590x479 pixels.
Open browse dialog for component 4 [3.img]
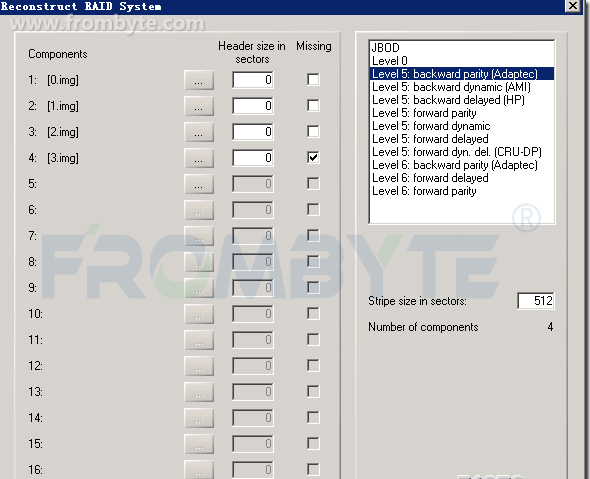tap(199, 158)
